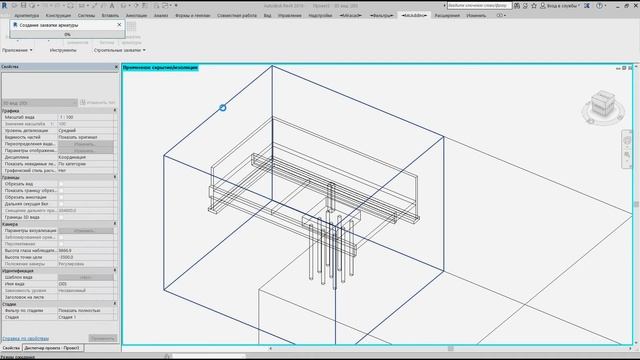Screen dimensions: 640x360
Task: Click the Detail Level value field
Action: tap(86, 131)
